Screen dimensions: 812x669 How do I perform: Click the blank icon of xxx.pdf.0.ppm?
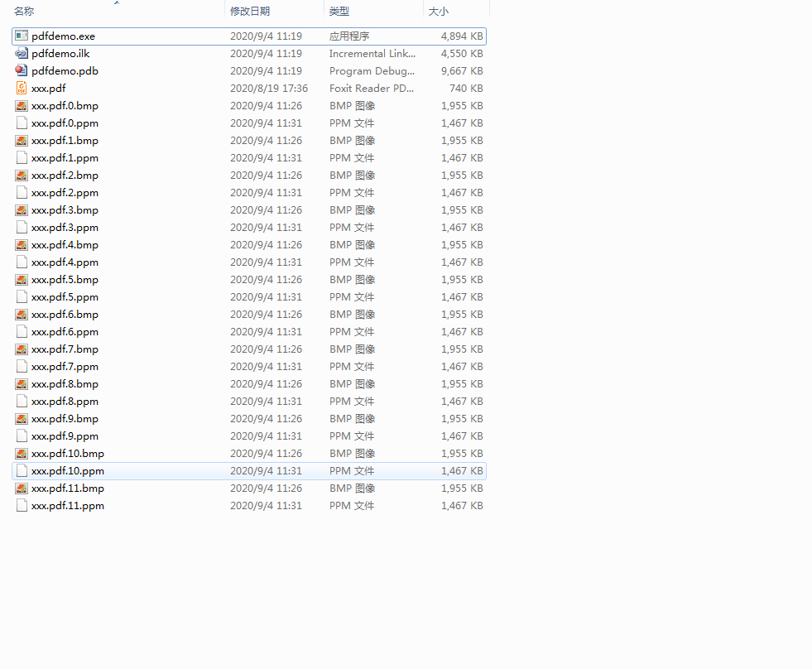[x=22, y=123]
